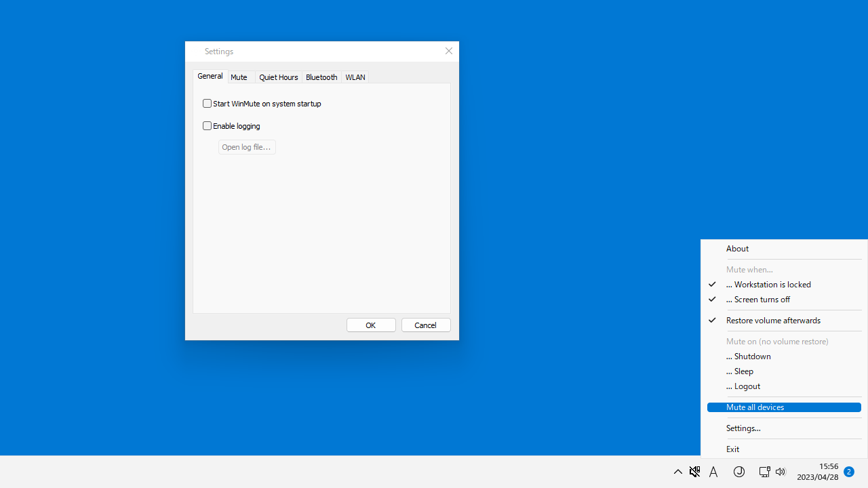Open Settings... from the tray menu
This screenshot has height=488, width=868.
[x=784, y=428]
